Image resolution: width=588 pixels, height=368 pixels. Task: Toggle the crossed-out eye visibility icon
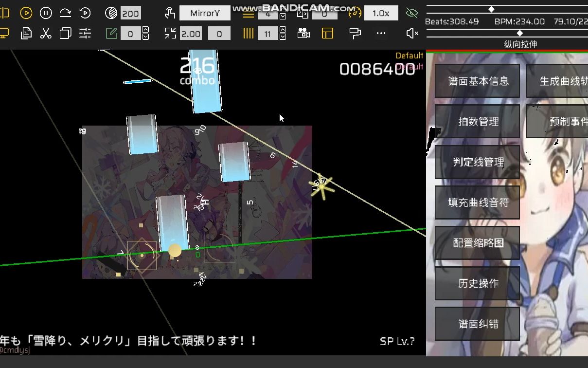coord(412,13)
